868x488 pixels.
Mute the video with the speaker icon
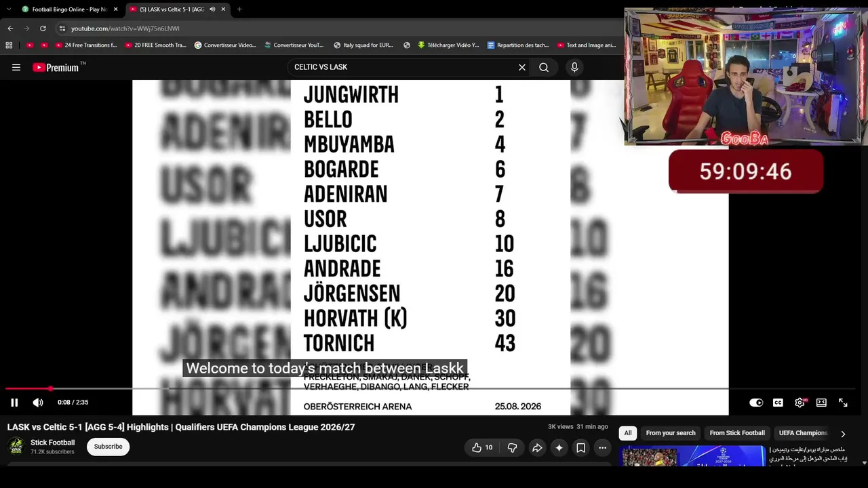coord(38,403)
